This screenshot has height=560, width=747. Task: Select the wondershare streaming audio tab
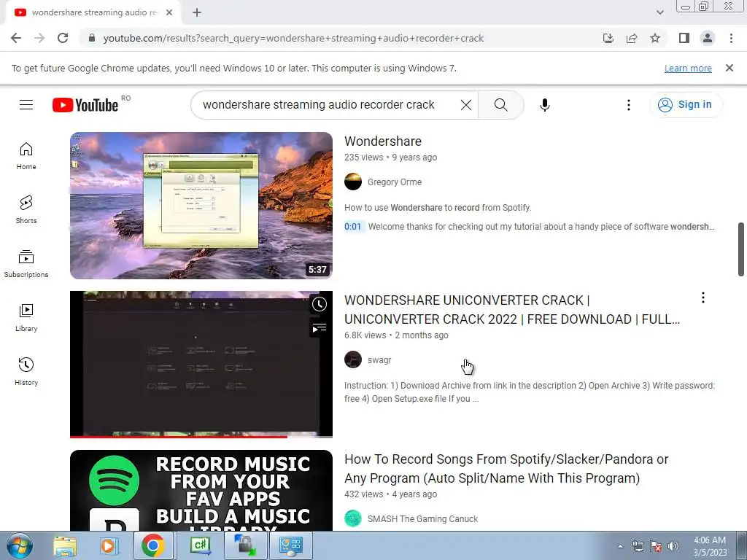pyautogui.click(x=93, y=12)
